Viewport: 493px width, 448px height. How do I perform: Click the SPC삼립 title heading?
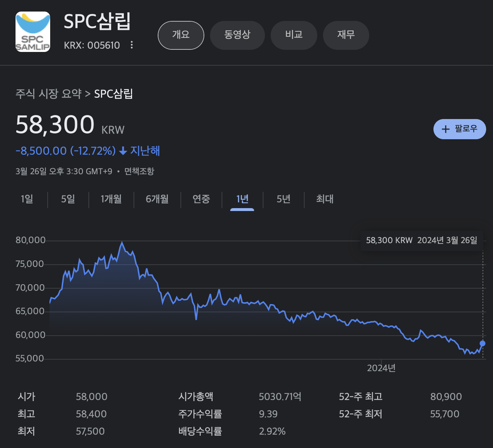(x=97, y=21)
